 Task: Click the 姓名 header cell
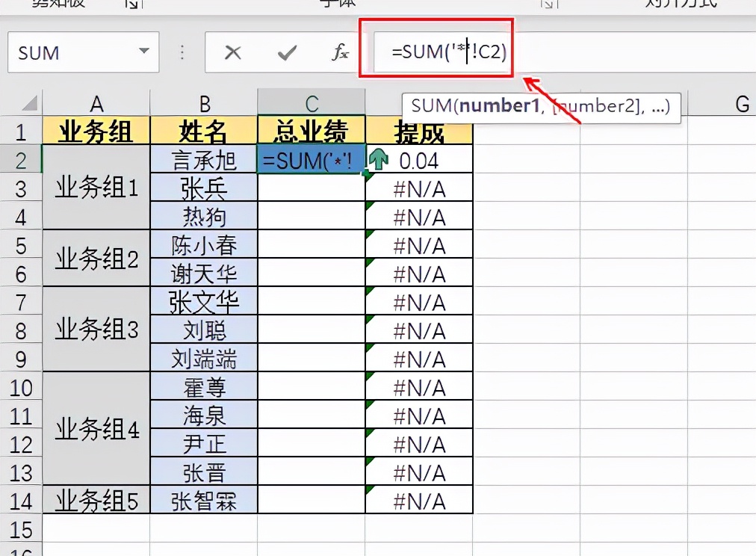204,130
